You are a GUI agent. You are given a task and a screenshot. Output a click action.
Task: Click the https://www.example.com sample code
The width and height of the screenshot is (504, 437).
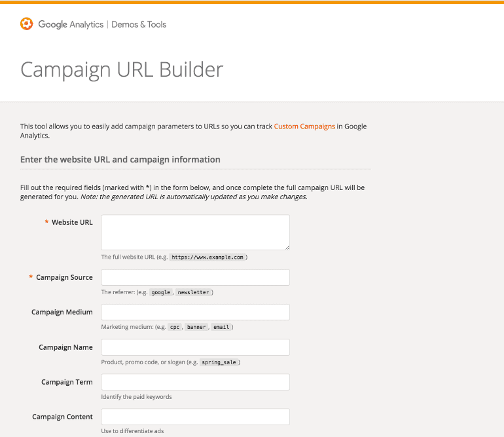207,257
